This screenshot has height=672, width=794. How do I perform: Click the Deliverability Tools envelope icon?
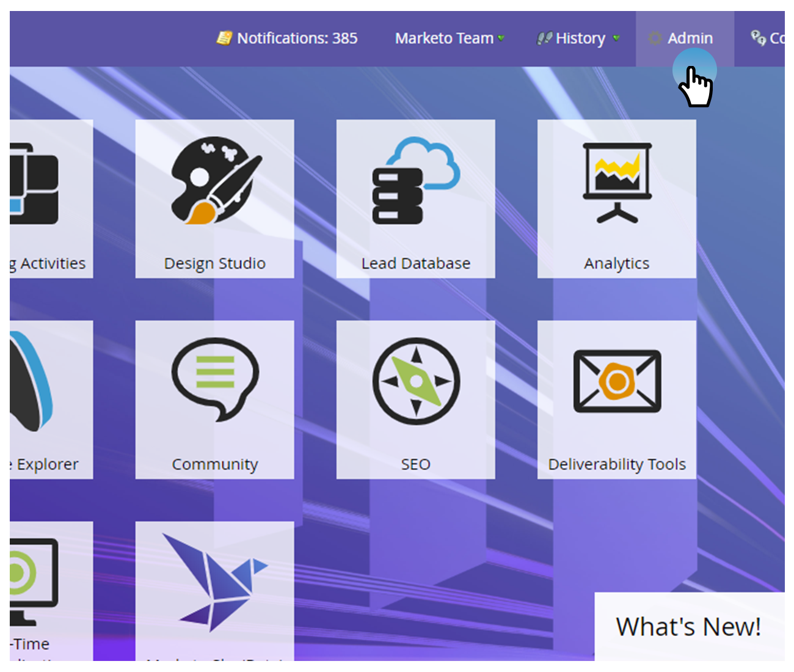[x=617, y=381]
